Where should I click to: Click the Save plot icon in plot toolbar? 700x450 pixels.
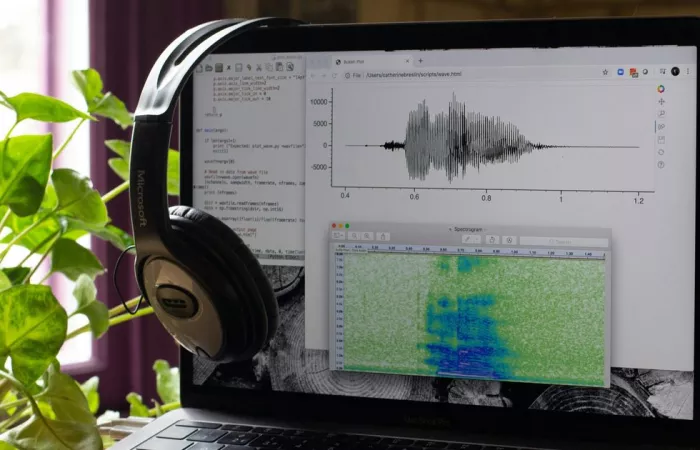(661, 140)
